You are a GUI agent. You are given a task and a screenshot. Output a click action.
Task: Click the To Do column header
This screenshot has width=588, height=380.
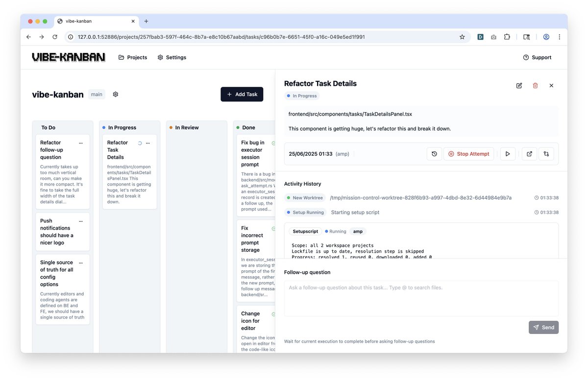[x=48, y=127]
